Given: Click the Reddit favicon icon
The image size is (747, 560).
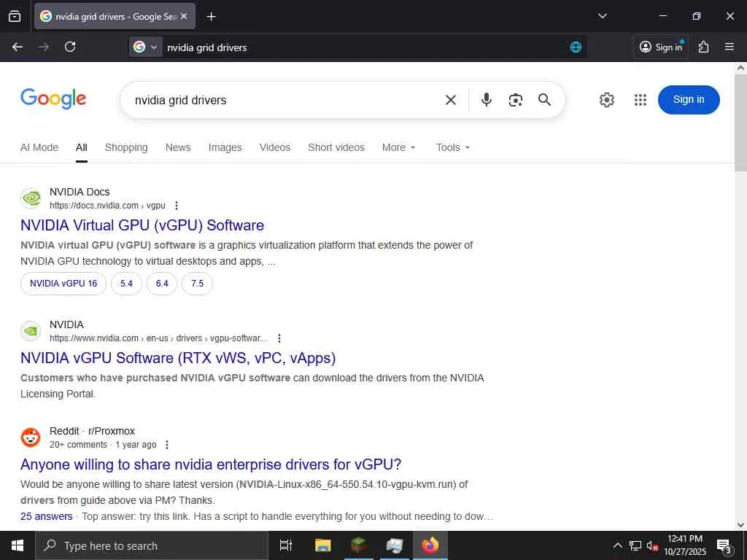Looking at the screenshot, I should [x=31, y=437].
